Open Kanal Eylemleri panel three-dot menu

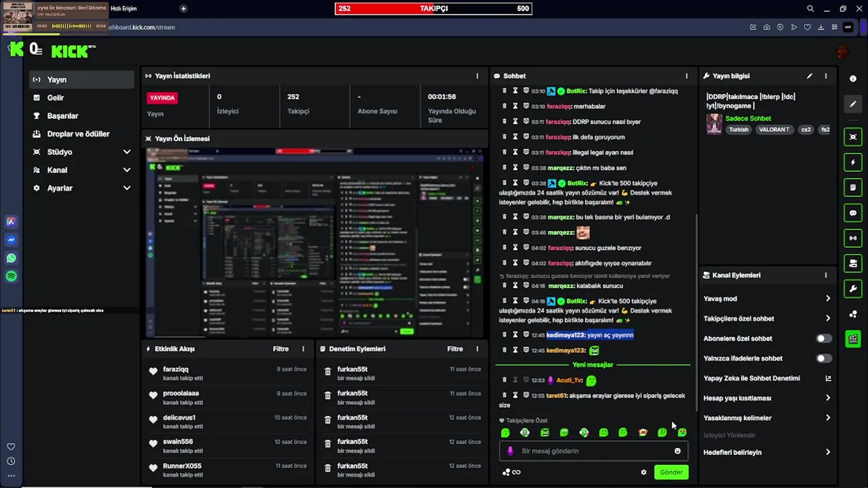[825, 275]
